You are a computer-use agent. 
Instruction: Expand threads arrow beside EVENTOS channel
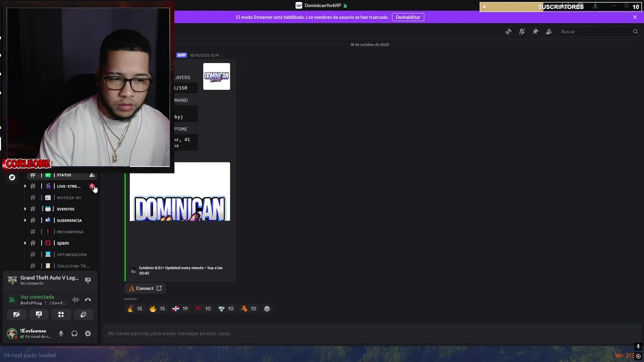25,209
